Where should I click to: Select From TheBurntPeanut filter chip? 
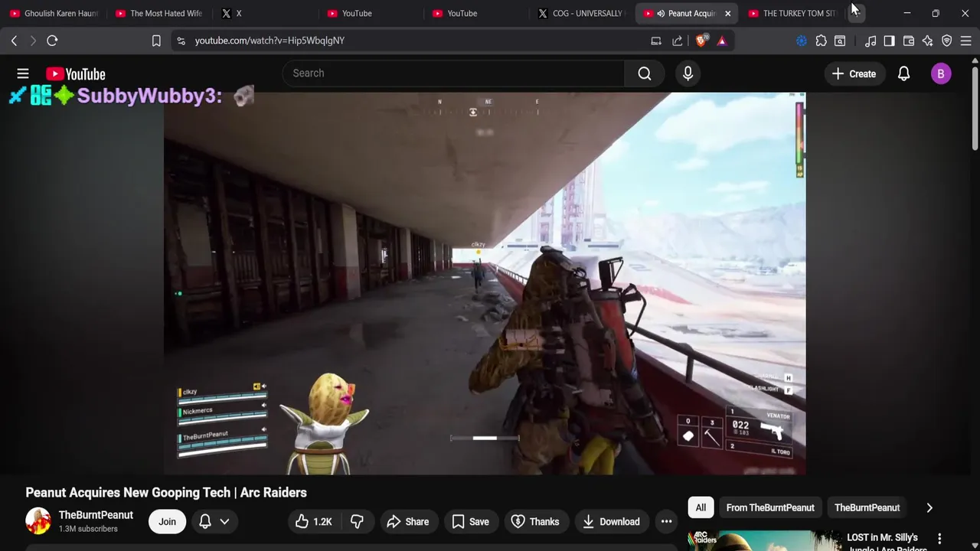(770, 507)
